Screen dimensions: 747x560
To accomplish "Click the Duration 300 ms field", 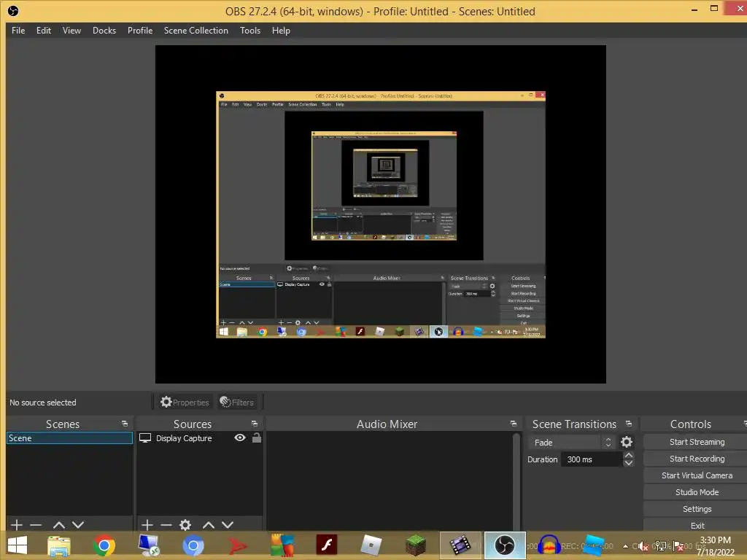I will pos(592,459).
